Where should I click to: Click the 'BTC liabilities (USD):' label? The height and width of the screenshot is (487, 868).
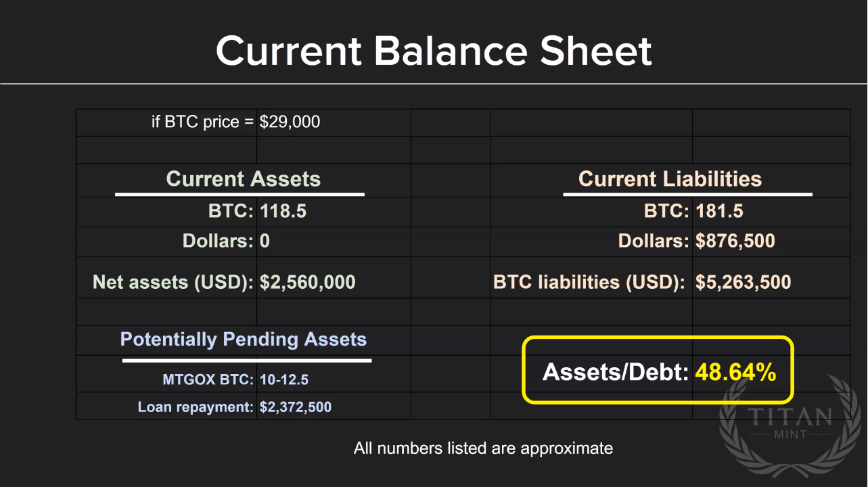(589, 282)
